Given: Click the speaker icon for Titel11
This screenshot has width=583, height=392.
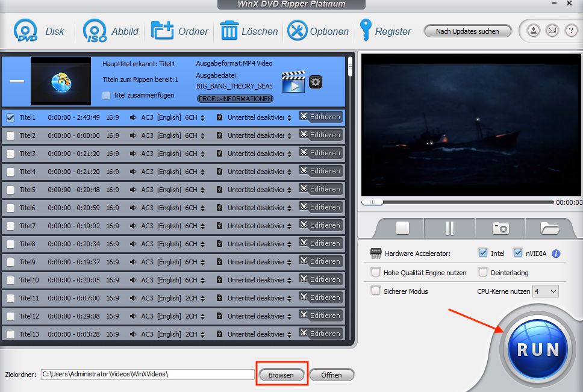Looking at the screenshot, I should pyautogui.click(x=132, y=298).
